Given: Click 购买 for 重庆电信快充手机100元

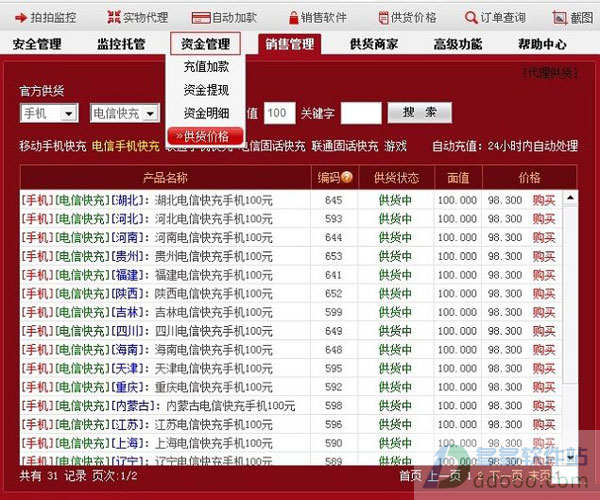Looking at the screenshot, I should [544, 387].
